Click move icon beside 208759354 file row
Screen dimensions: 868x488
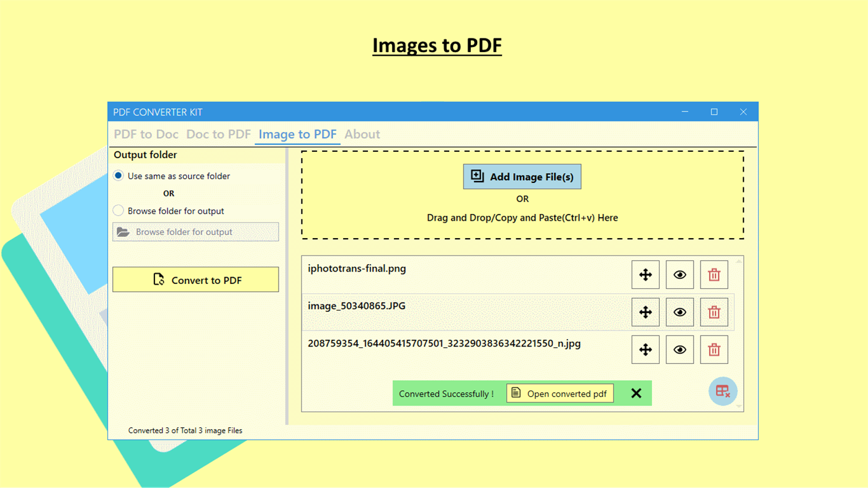[645, 349]
